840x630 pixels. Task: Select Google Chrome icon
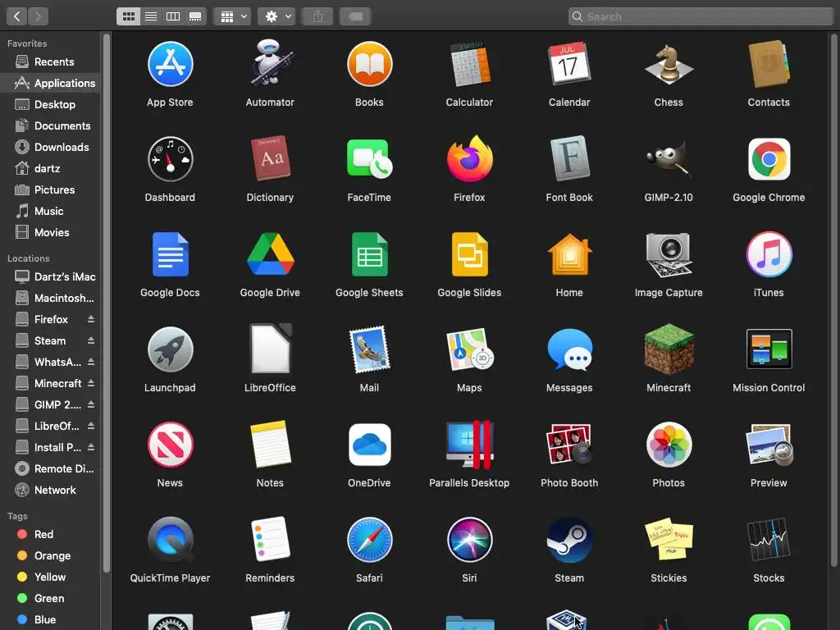pyautogui.click(x=768, y=159)
